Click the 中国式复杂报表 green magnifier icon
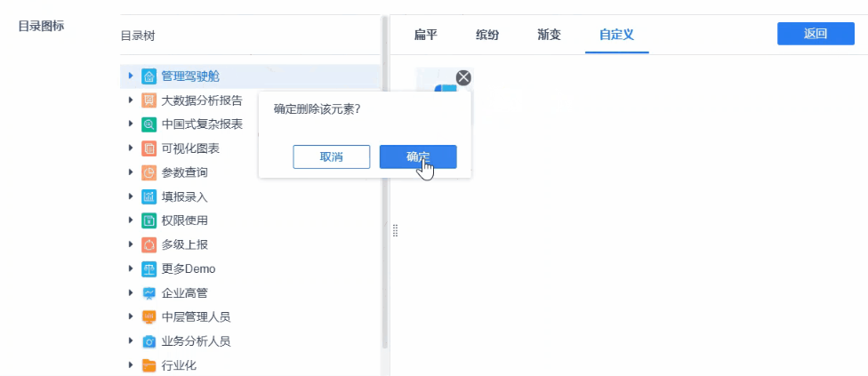Screen dimensions: 868x376 pos(149,124)
